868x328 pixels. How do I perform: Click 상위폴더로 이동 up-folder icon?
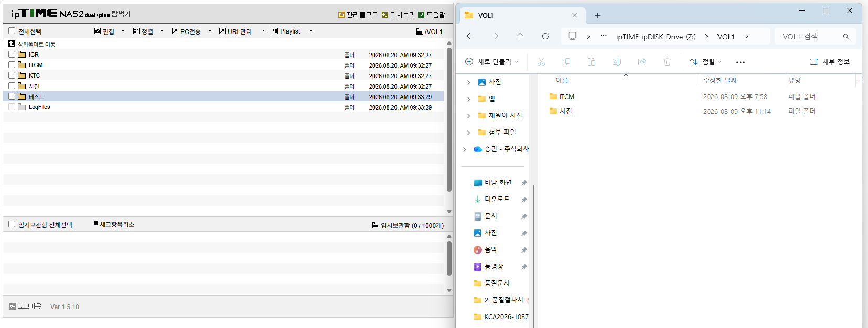[x=12, y=44]
